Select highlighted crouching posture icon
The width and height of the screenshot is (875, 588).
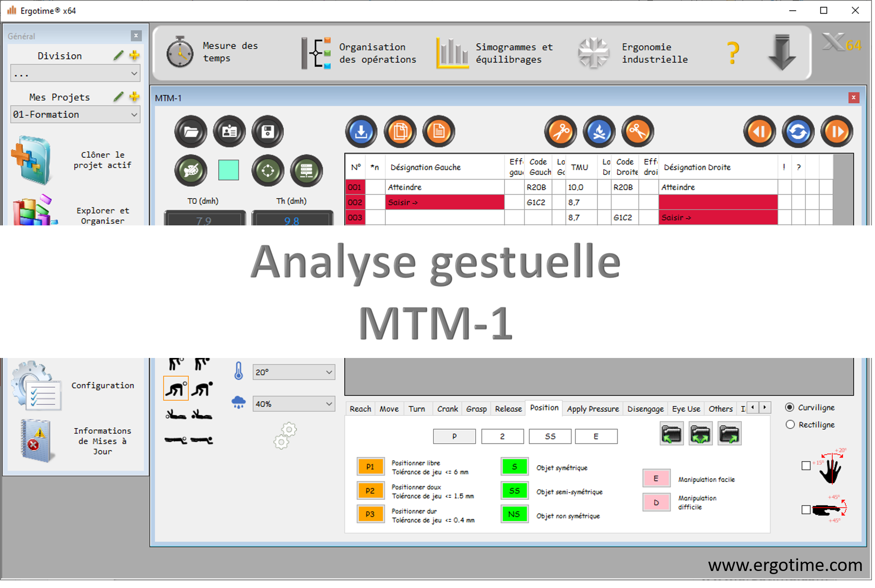click(176, 388)
